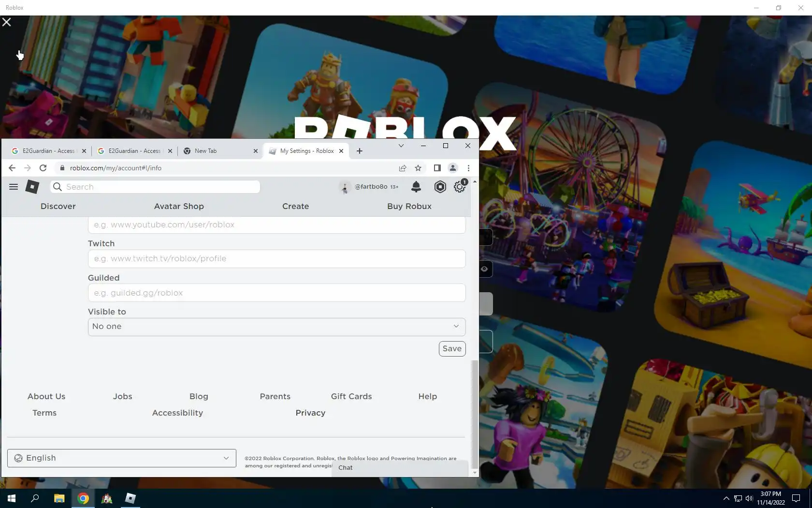Open a new Chrome tab with plus
Screen dimensions: 812x508
[360, 151]
